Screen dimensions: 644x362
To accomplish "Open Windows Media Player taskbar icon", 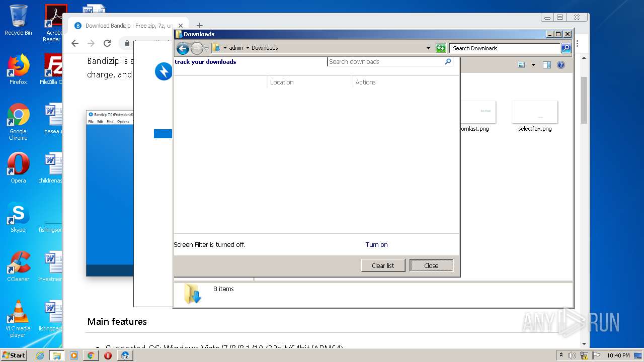I will [74, 355].
